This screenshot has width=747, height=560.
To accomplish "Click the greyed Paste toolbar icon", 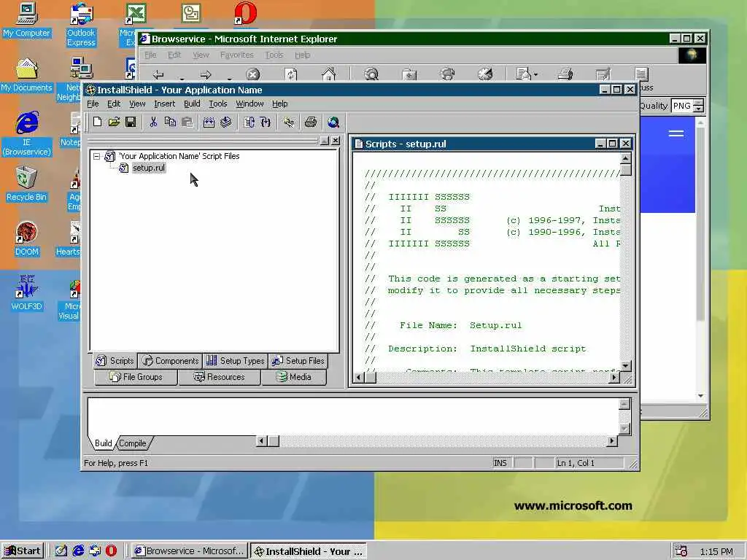I will [187, 122].
